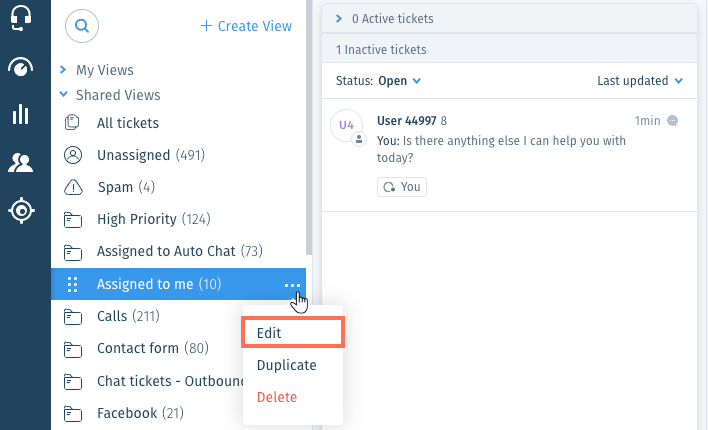Open the dashboard gauge icon
The width and height of the screenshot is (708, 430).
point(20,67)
